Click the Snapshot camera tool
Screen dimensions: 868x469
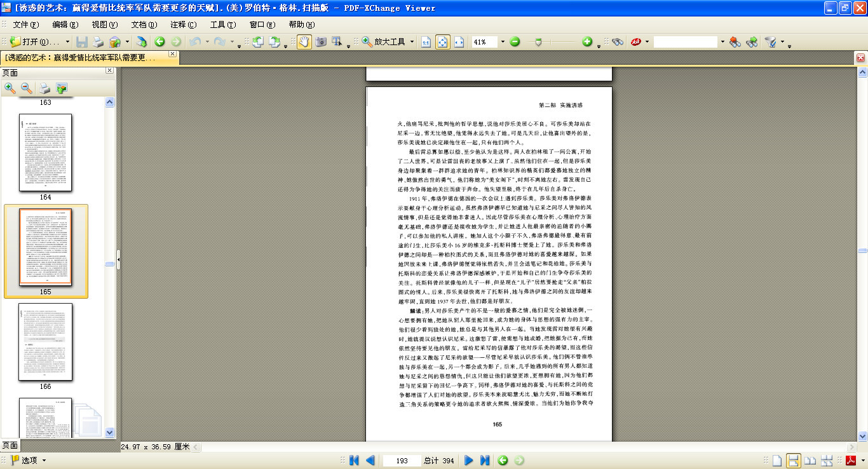[x=321, y=42]
